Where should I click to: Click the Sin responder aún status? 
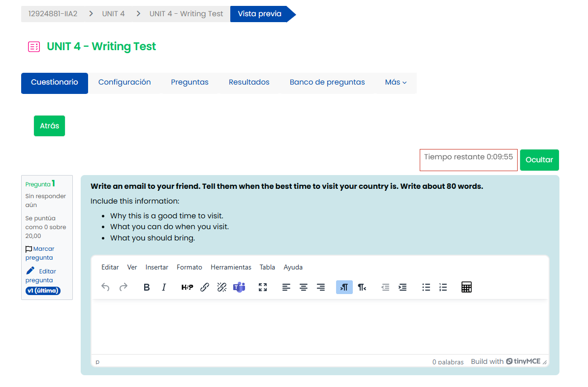pyautogui.click(x=45, y=201)
